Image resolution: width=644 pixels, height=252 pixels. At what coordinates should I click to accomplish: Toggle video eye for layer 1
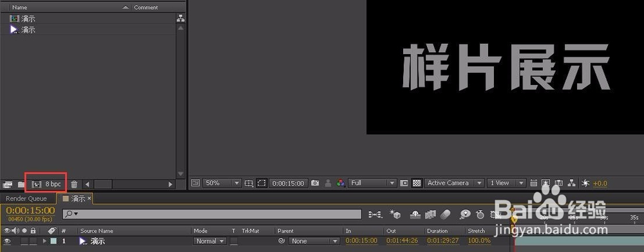point(7,241)
